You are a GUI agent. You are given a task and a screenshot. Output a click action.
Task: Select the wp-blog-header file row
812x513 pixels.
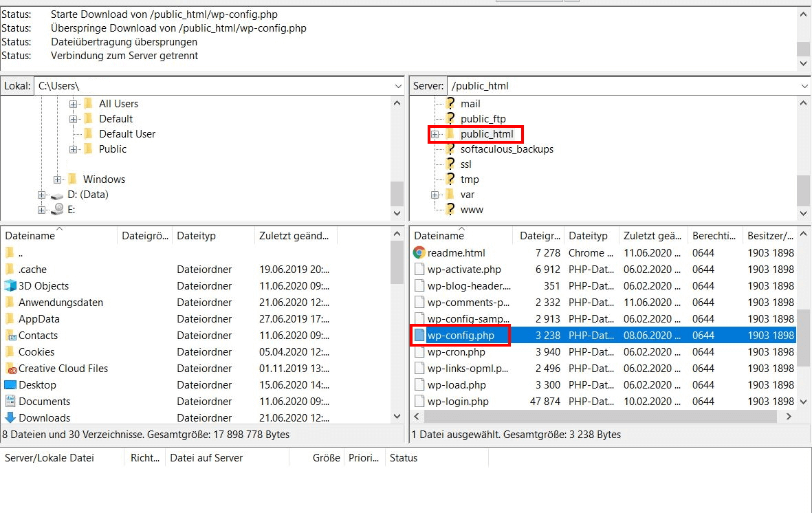(604, 285)
